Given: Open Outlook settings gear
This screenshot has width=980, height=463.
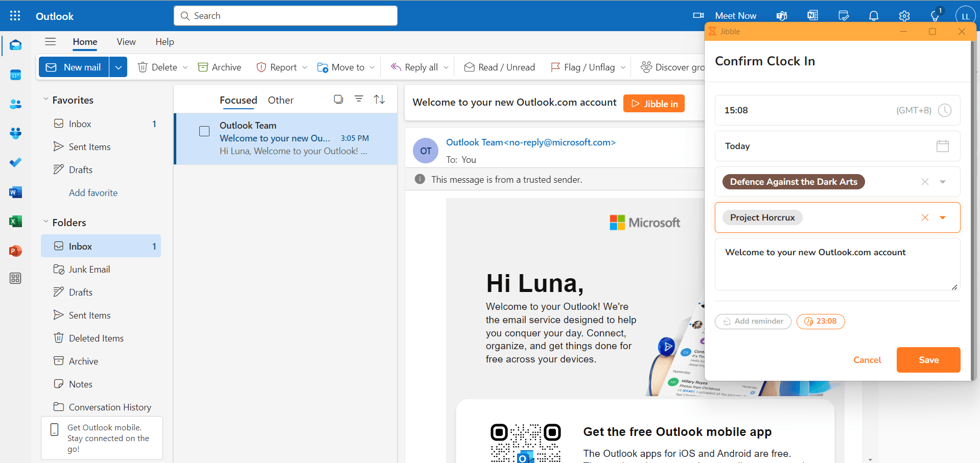Looking at the screenshot, I should click(904, 16).
